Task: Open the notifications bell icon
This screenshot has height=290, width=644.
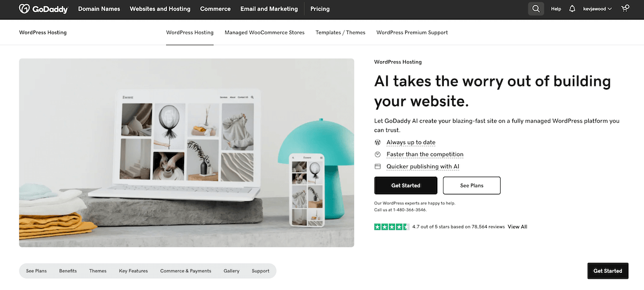Action: (572, 9)
